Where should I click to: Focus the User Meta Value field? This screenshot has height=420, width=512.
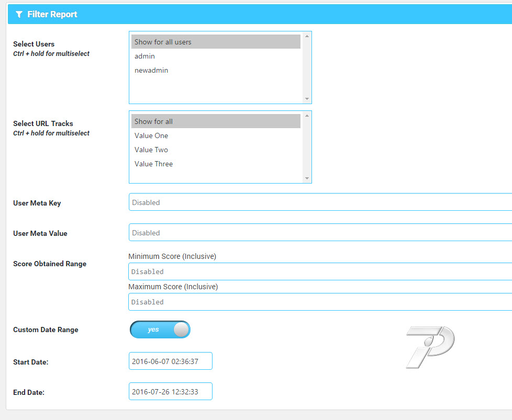(x=320, y=232)
